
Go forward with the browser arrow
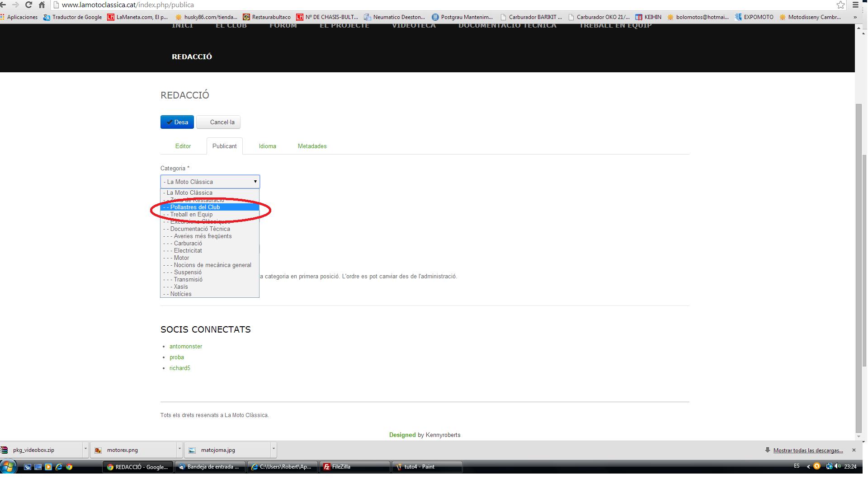point(15,5)
